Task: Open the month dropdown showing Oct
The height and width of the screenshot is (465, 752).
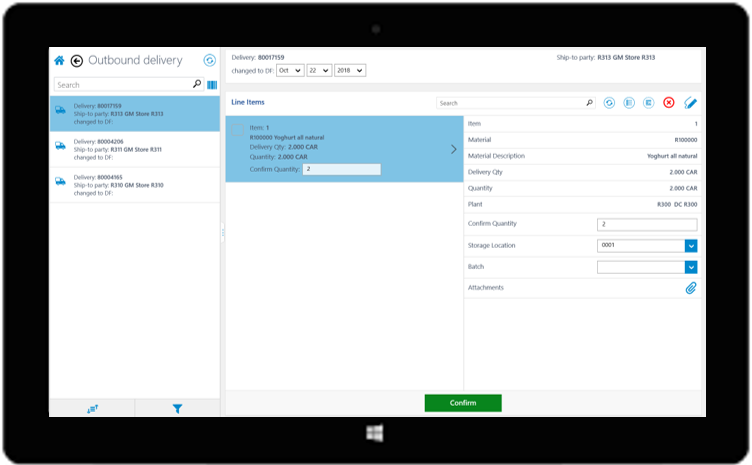Action: (290, 71)
